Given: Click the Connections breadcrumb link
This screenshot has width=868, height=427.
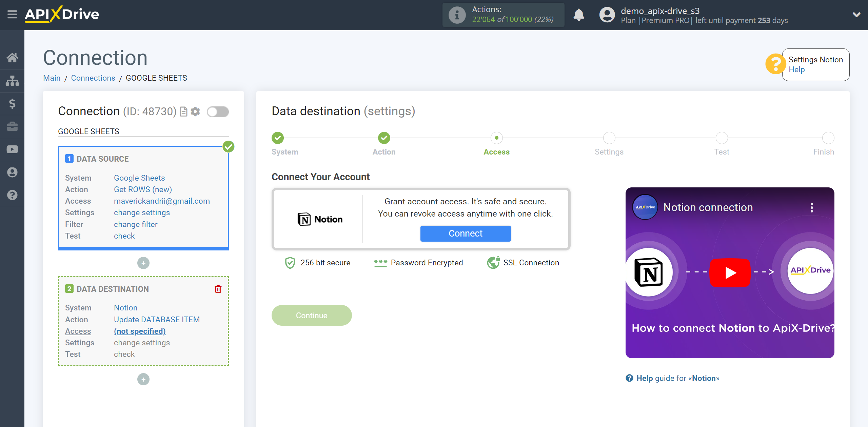Looking at the screenshot, I should (93, 77).
